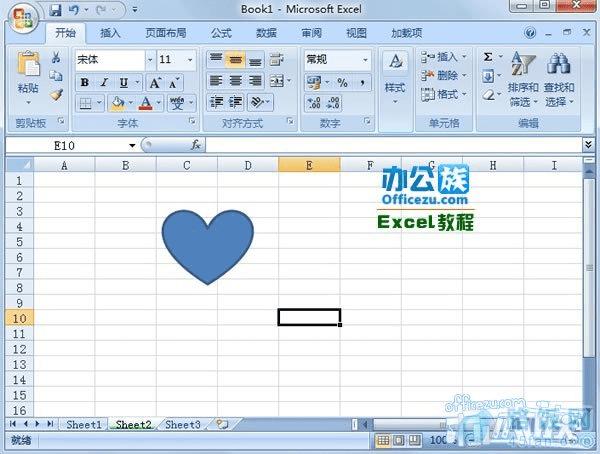600x454 pixels.
Task: Apply cell borders with the borders icon
Action: click(85, 103)
